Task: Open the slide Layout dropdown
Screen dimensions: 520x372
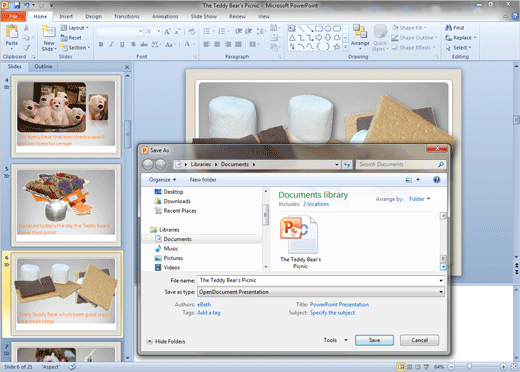Action: (74, 28)
